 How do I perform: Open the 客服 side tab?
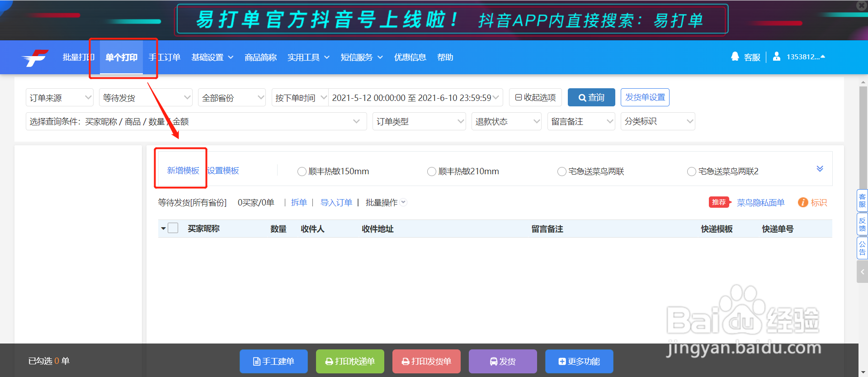[862, 200]
